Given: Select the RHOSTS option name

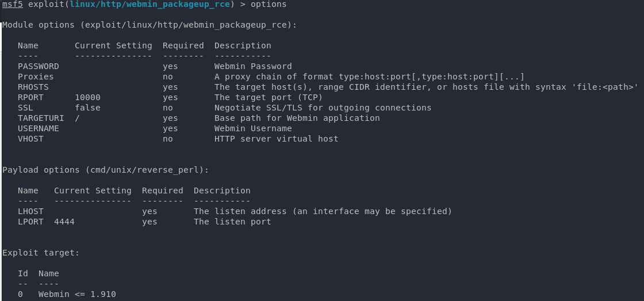Looking at the screenshot, I should pos(33,87).
